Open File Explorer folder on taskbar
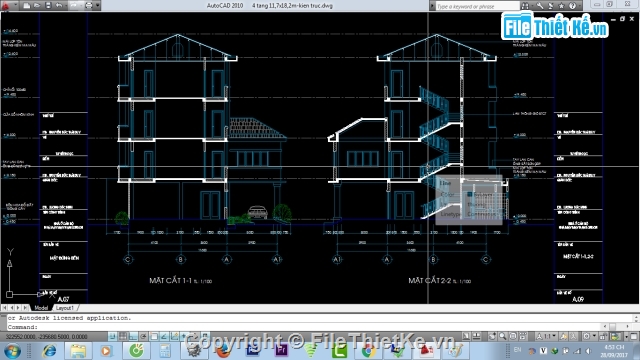The image size is (640, 360). (78, 351)
